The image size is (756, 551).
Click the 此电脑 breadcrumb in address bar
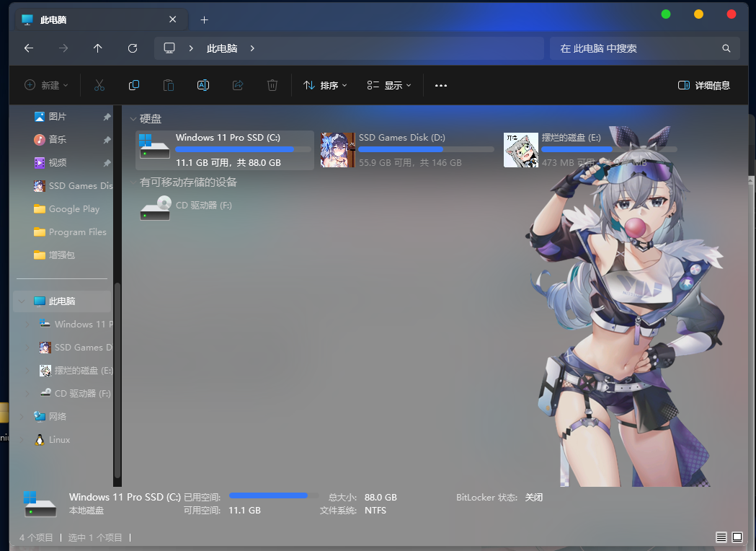tap(222, 48)
